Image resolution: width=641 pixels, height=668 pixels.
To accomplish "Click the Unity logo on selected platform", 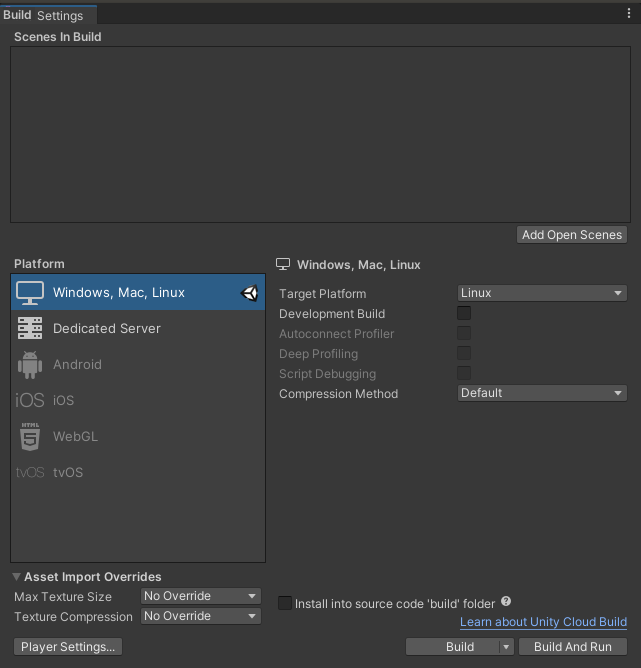I will coord(250,293).
